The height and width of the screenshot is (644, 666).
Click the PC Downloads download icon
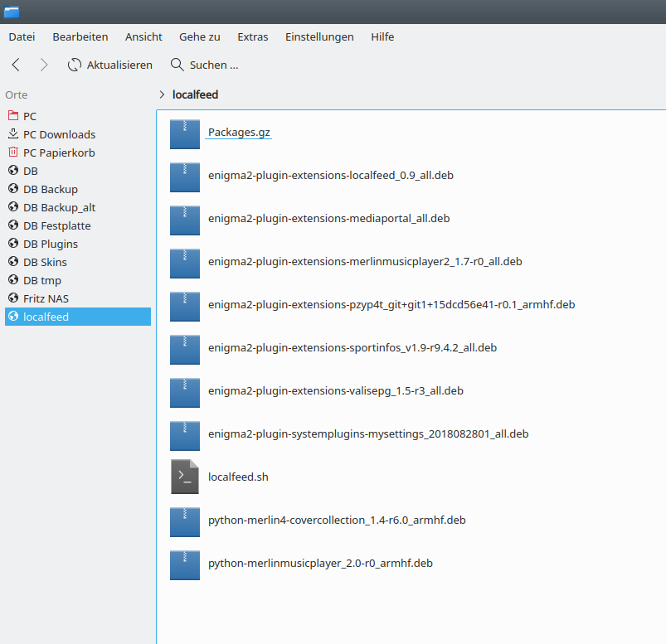(13, 133)
